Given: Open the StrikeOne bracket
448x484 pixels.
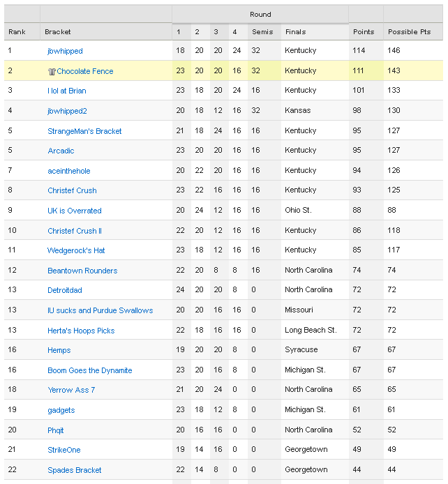Looking at the screenshot, I should [x=64, y=450].
